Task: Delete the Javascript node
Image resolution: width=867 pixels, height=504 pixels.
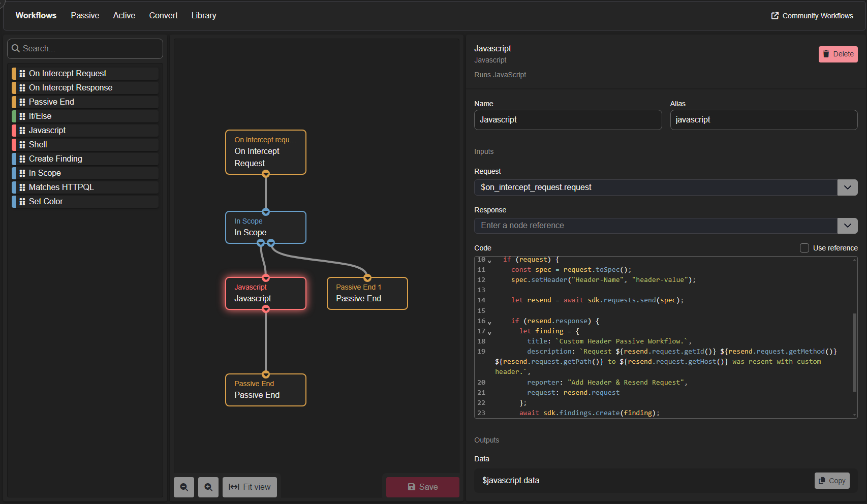Action: [838, 54]
